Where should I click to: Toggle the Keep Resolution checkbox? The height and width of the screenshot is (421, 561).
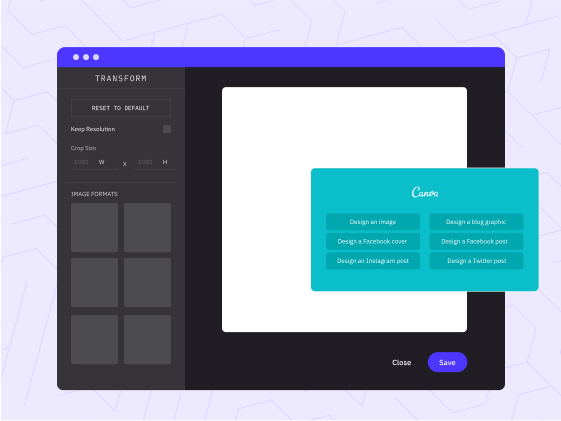click(167, 129)
